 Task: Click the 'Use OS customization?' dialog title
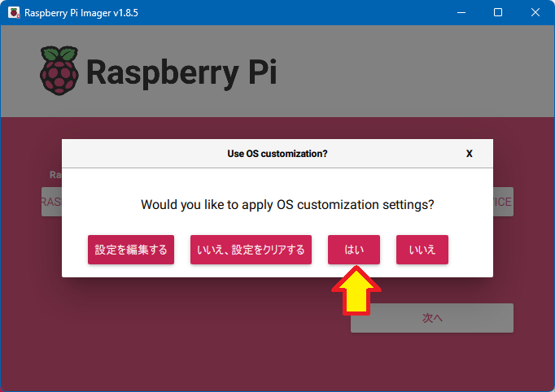click(277, 154)
